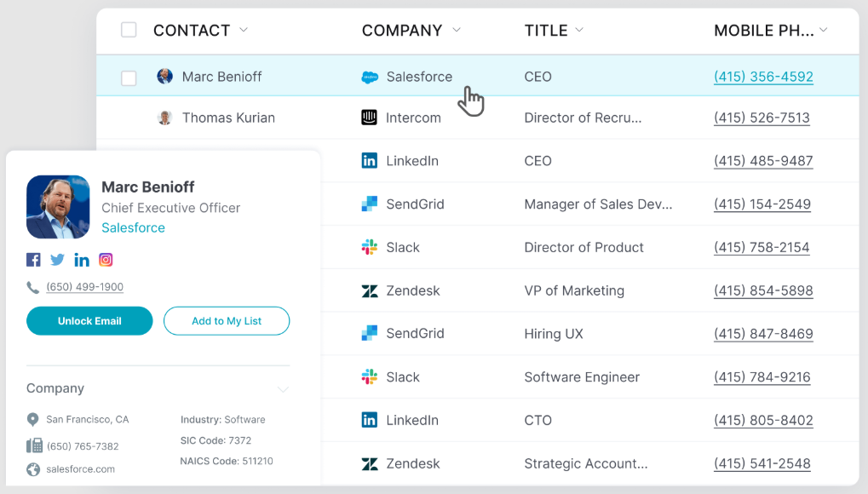Click mobile number (415) 154-2549
The width and height of the screenshot is (868, 494).
[x=762, y=204]
